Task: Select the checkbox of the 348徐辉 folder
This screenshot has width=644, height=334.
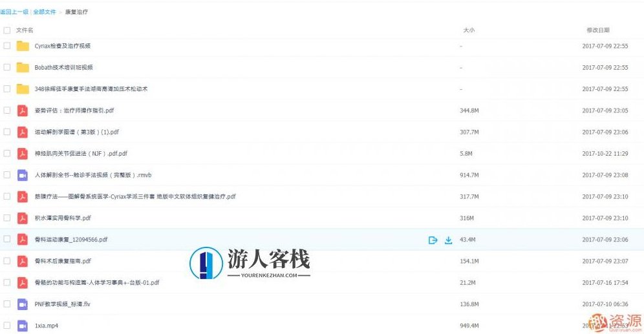Action: (x=7, y=89)
